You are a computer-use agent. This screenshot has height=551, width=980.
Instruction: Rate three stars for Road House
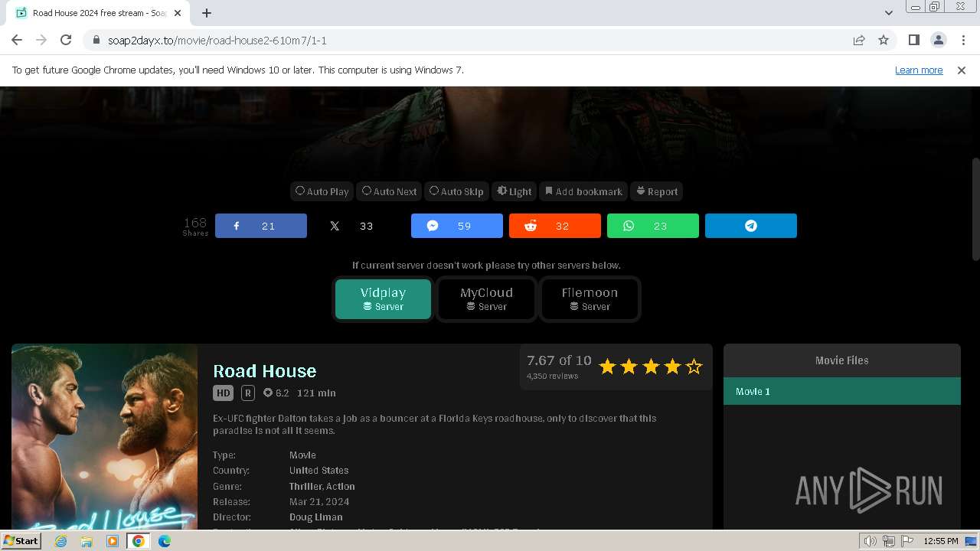click(651, 367)
